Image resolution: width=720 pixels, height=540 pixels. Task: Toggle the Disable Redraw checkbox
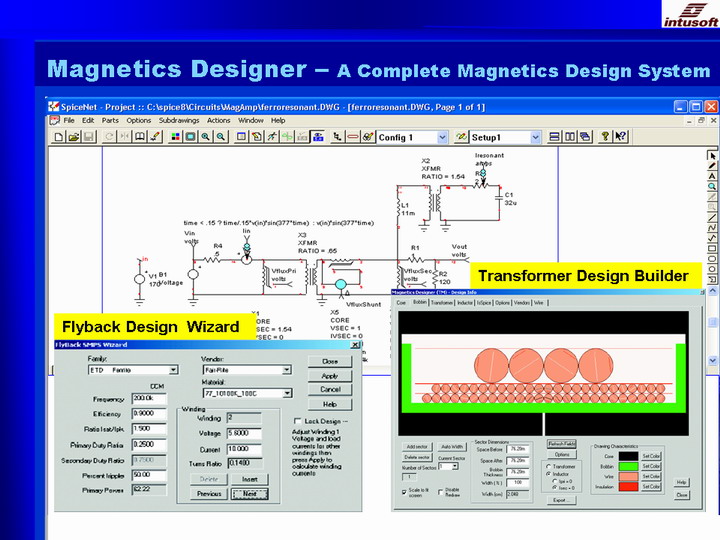440,492
